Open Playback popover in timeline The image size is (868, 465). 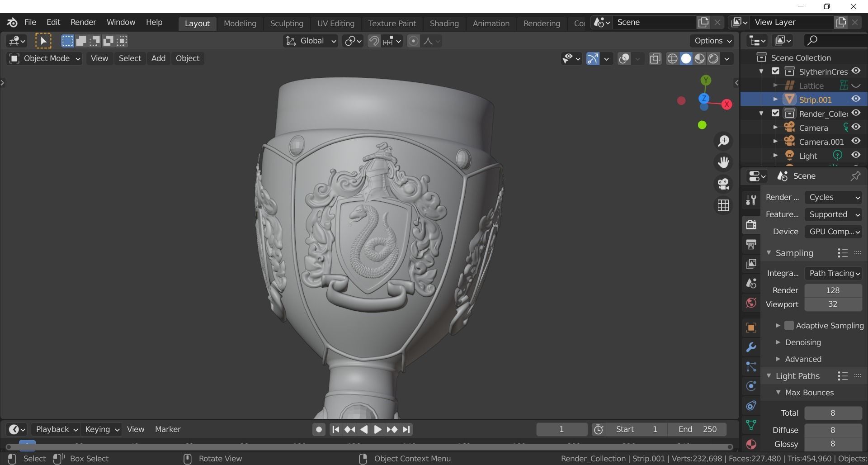pos(57,430)
